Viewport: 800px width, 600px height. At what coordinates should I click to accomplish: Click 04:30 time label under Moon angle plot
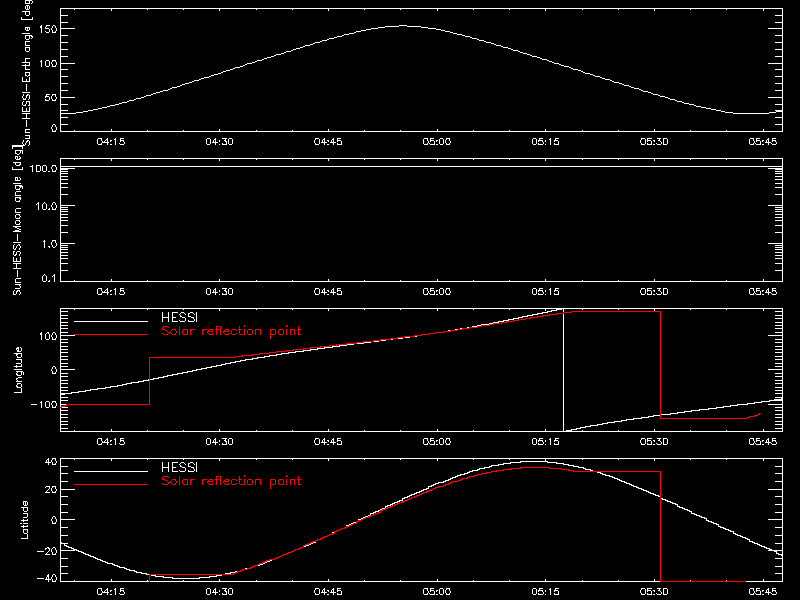[x=219, y=292]
